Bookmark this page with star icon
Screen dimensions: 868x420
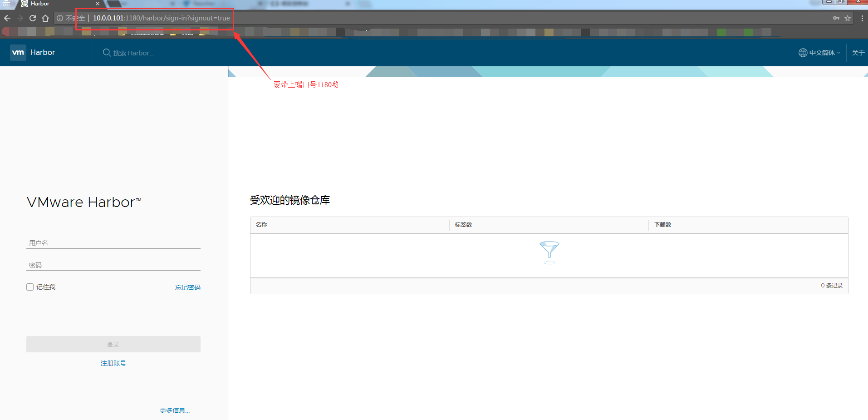[848, 18]
